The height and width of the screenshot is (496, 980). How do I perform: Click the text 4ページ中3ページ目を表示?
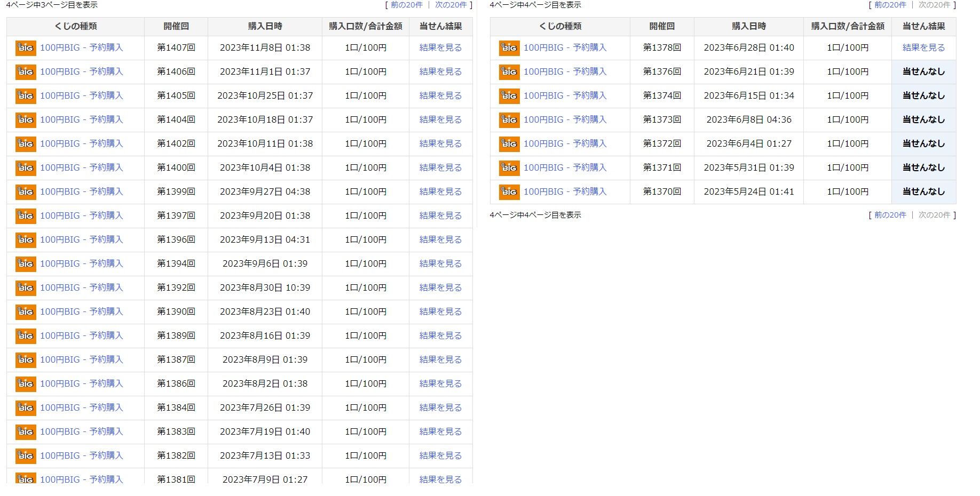[x=52, y=5]
